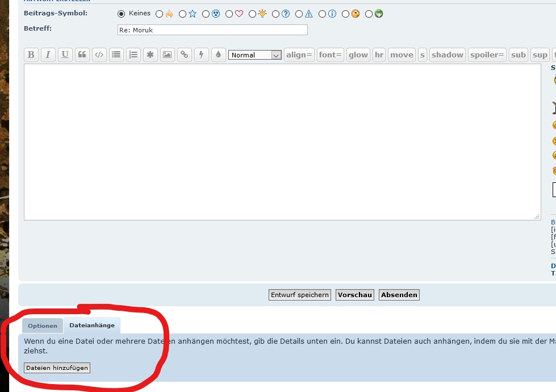Select the heart post icon radio button
Screen dimensions: 556x392
pos(229,14)
